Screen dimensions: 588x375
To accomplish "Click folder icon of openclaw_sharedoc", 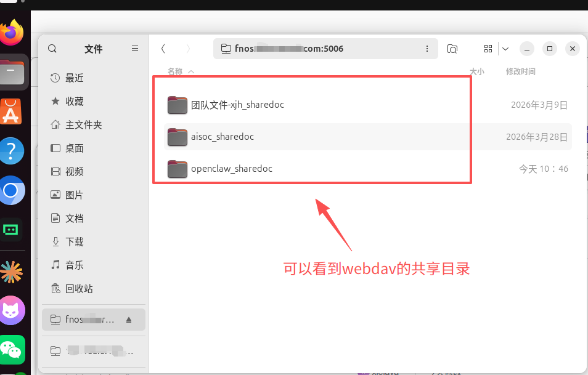I will pyautogui.click(x=178, y=169).
